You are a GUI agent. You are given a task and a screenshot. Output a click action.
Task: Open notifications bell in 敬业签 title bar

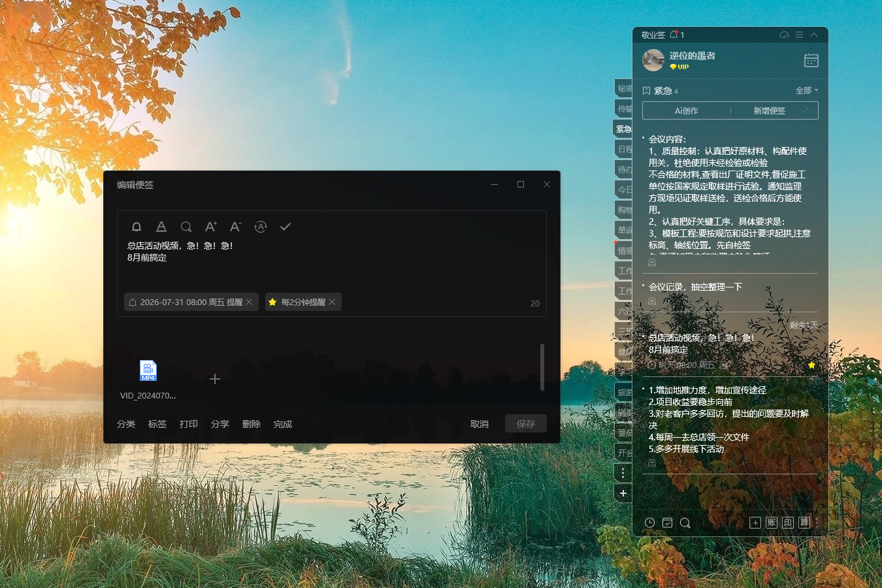(674, 35)
